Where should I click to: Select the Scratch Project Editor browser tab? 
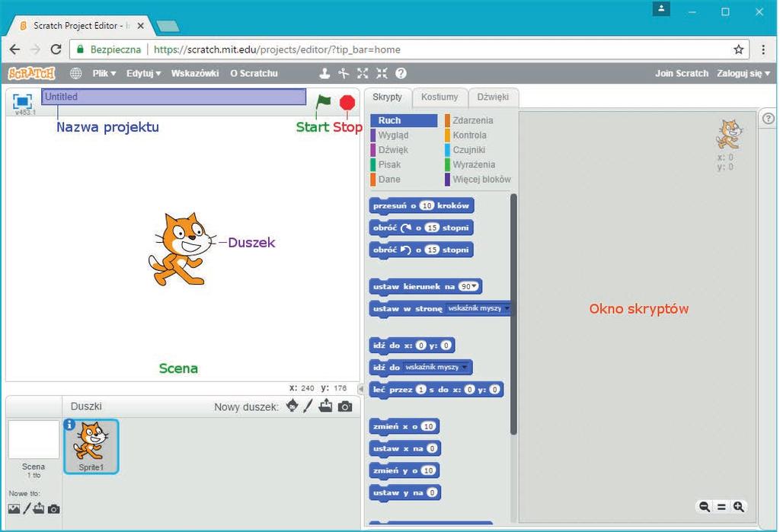click(x=79, y=25)
